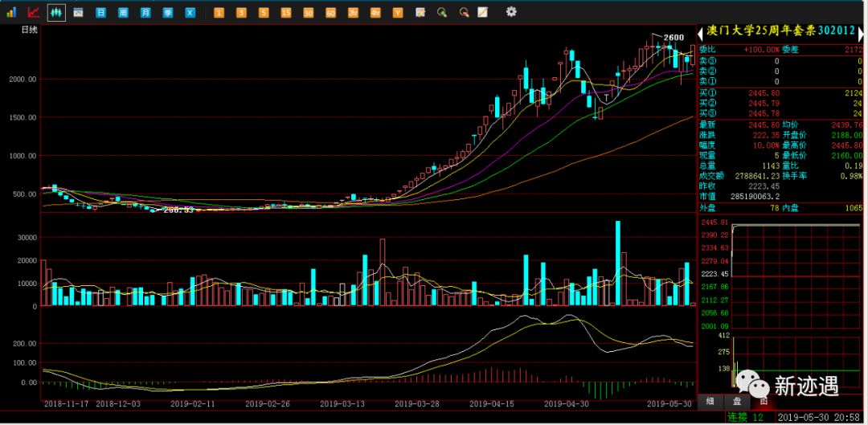Click the 开盘价 value 2188.00
Screen dimensions: 868x425
tap(846, 134)
